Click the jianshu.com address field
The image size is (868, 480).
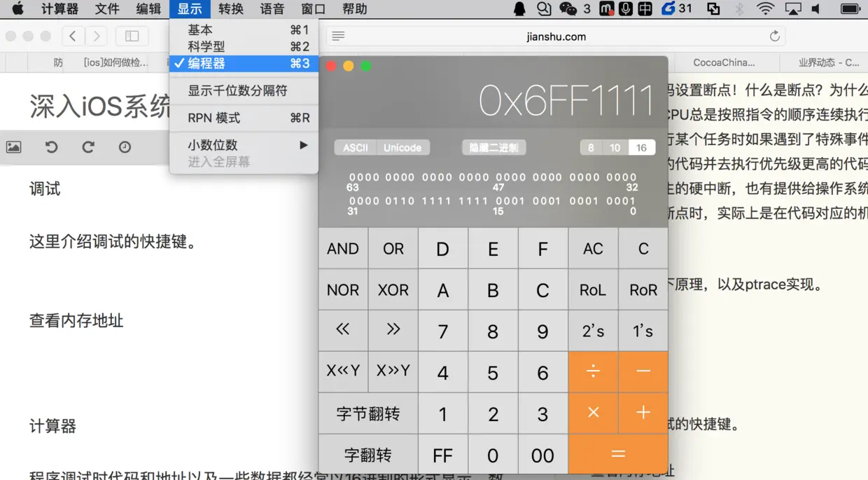click(x=556, y=36)
